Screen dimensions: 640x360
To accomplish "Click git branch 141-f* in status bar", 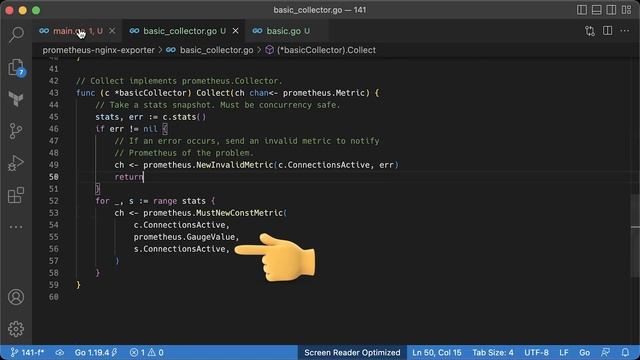I will [27, 353].
